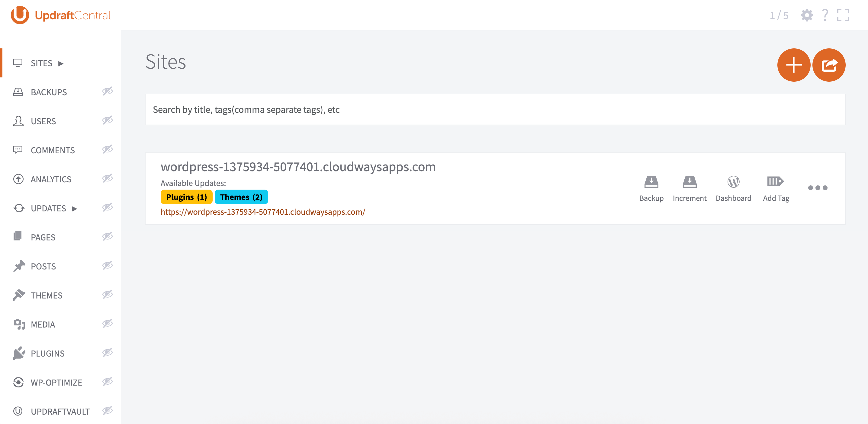Toggle visibility eye next to Backups
The image size is (868, 424).
[108, 91]
